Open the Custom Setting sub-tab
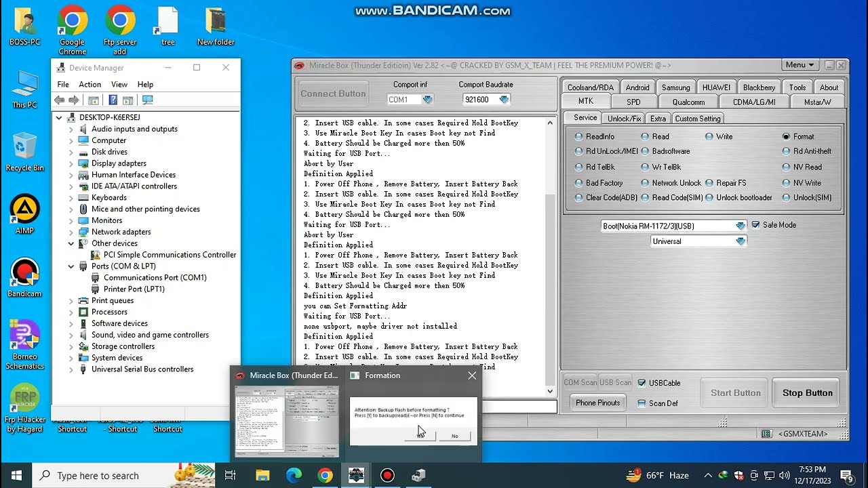 pyautogui.click(x=697, y=119)
